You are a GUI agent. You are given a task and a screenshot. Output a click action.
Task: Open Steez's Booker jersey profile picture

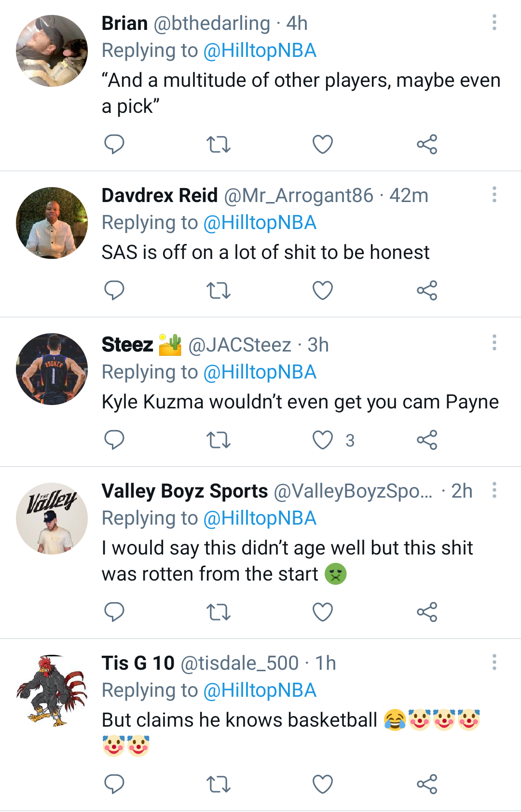(52, 369)
